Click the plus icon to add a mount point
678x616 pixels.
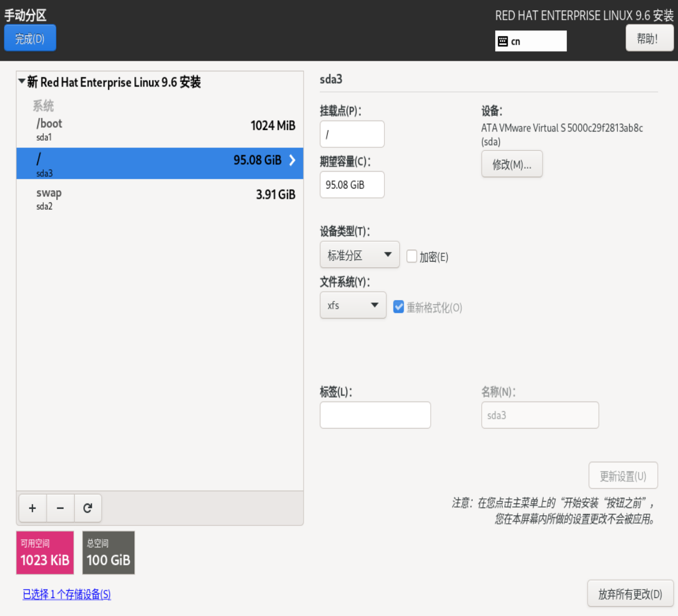pos(33,508)
